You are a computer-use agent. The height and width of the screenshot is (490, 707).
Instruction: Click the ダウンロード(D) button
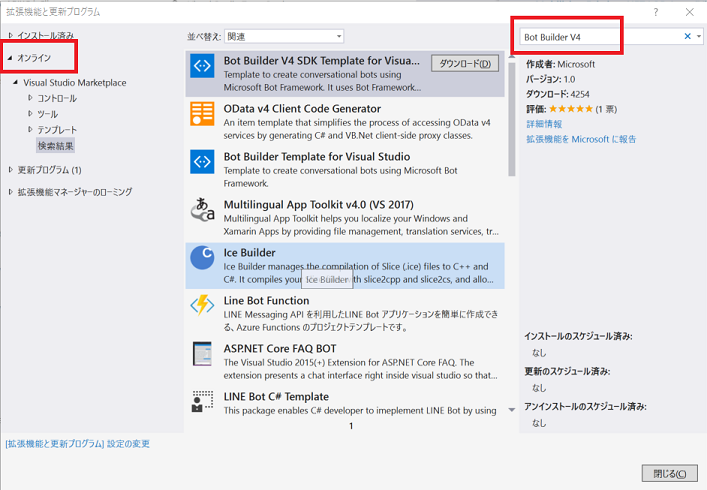tap(465, 64)
